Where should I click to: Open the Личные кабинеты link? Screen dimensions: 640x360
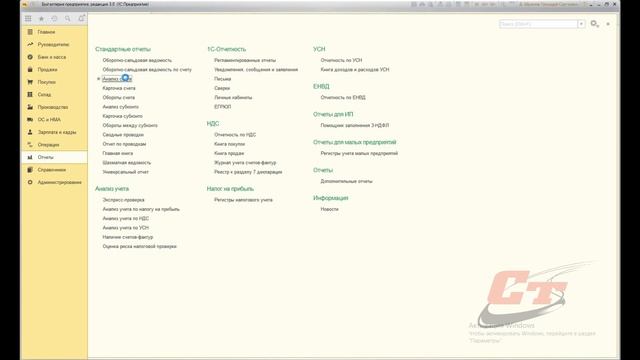[233, 98]
